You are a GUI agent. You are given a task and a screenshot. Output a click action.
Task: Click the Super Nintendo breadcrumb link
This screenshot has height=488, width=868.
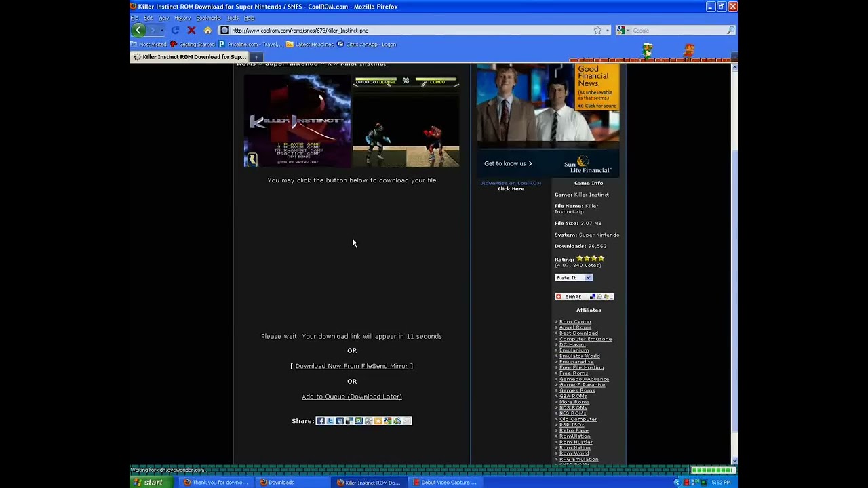[x=291, y=64]
